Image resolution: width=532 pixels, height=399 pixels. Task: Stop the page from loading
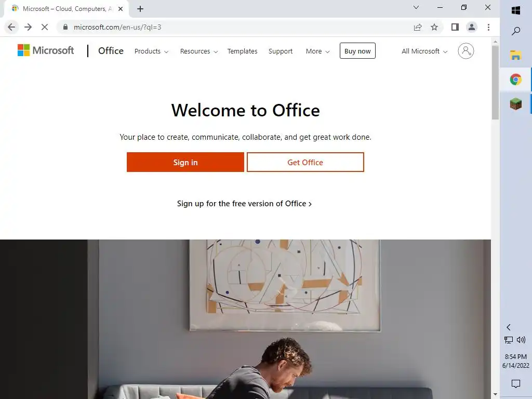click(x=45, y=27)
